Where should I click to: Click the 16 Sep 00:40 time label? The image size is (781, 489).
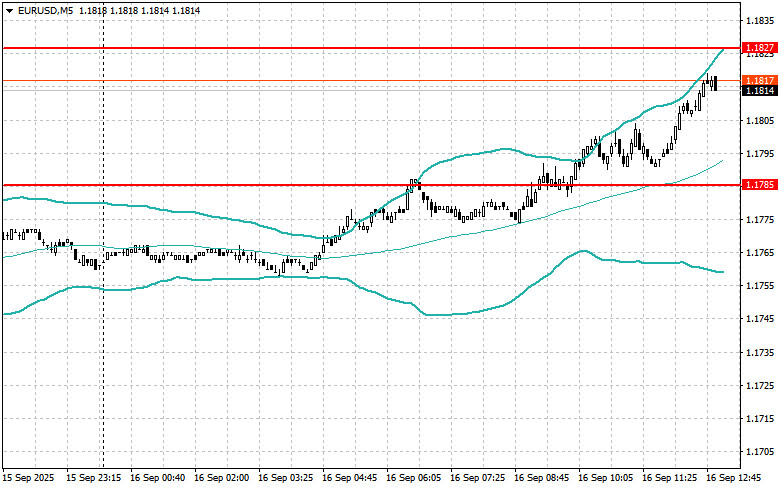click(157, 478)
